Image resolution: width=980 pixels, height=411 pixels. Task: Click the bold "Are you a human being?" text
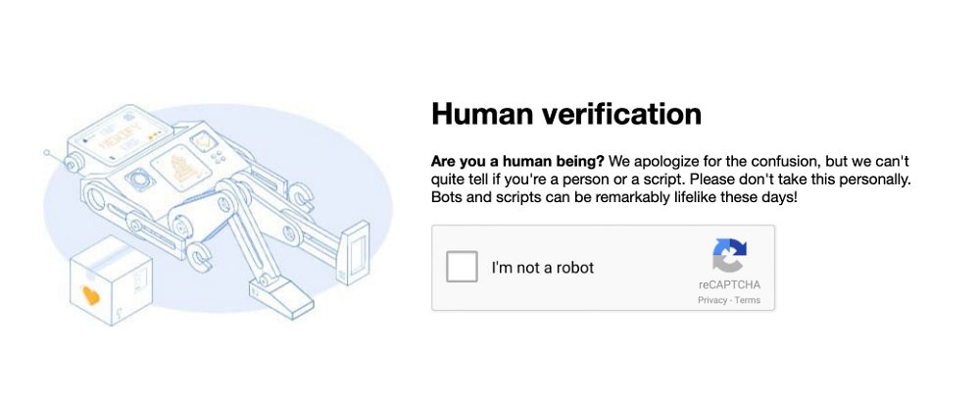[517, 162]
